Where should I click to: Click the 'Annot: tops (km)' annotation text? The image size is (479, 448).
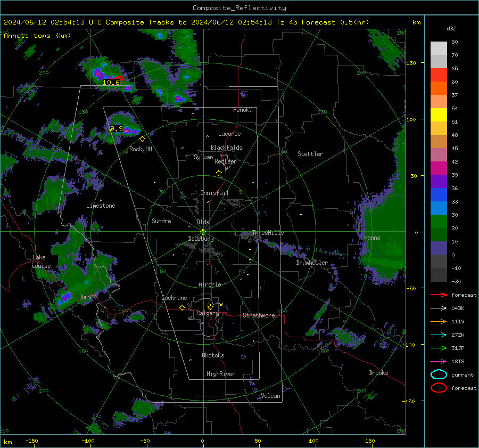[x=38, y=36]
